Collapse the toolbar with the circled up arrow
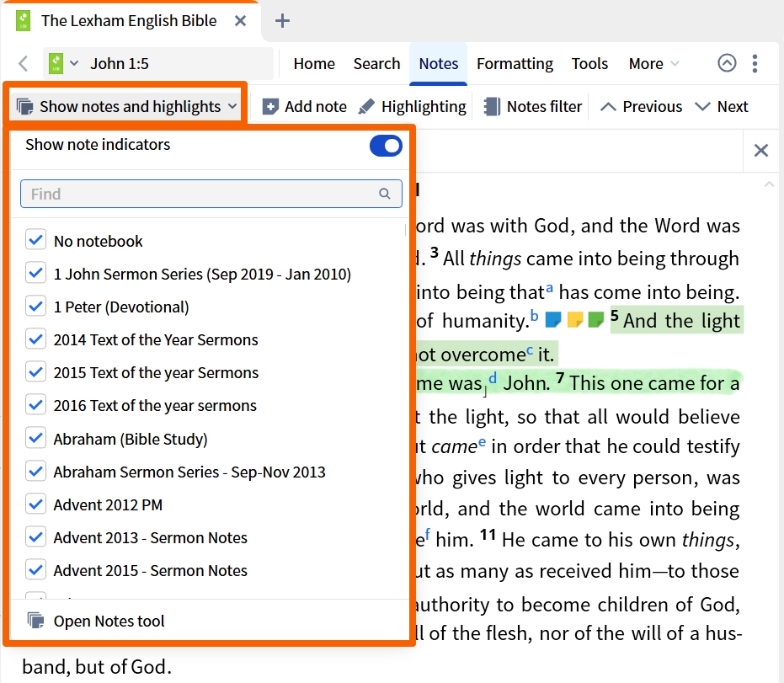The image size is (784, 683). (727, 63)
